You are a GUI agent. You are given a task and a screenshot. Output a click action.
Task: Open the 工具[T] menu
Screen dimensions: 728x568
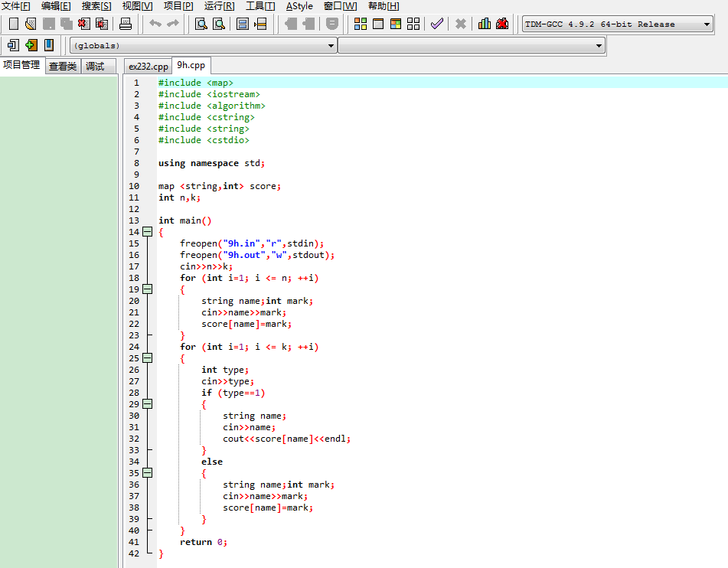pos(260,6)
